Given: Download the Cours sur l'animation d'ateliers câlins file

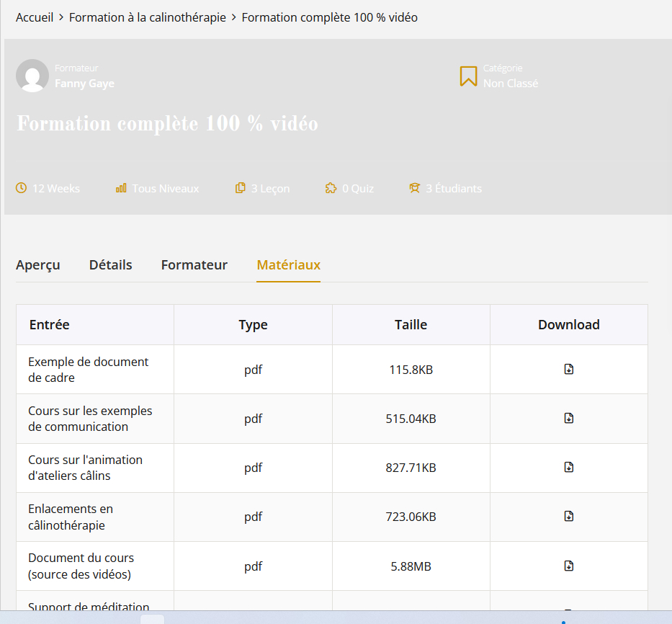Looking at the screenshot, I should point(568,468).
